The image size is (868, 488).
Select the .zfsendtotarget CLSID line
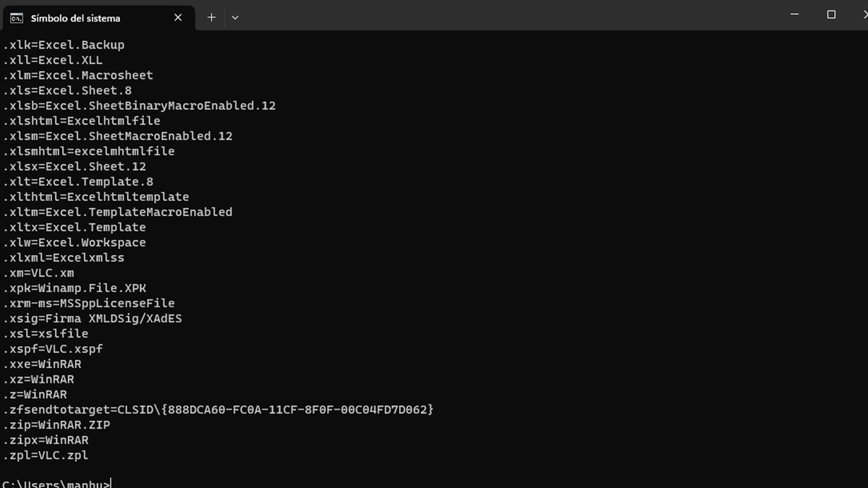[217, 409]
